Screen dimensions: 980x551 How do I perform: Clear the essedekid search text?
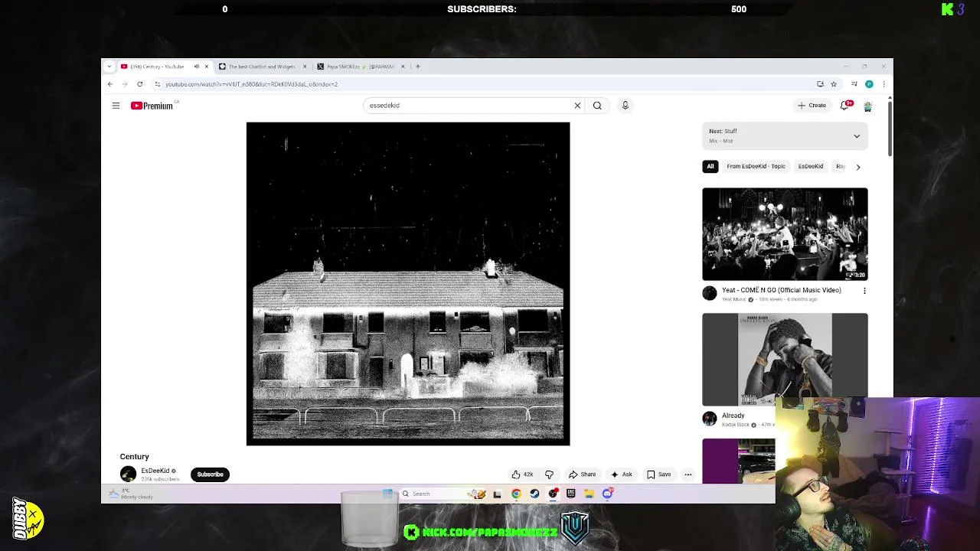(577, 106)
